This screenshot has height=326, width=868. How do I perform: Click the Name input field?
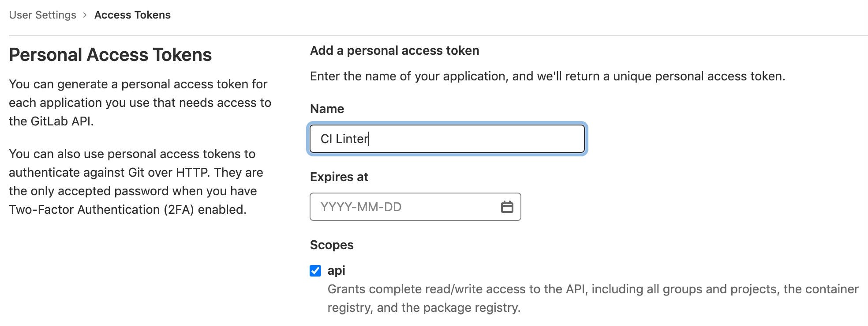tap(447, 139)
